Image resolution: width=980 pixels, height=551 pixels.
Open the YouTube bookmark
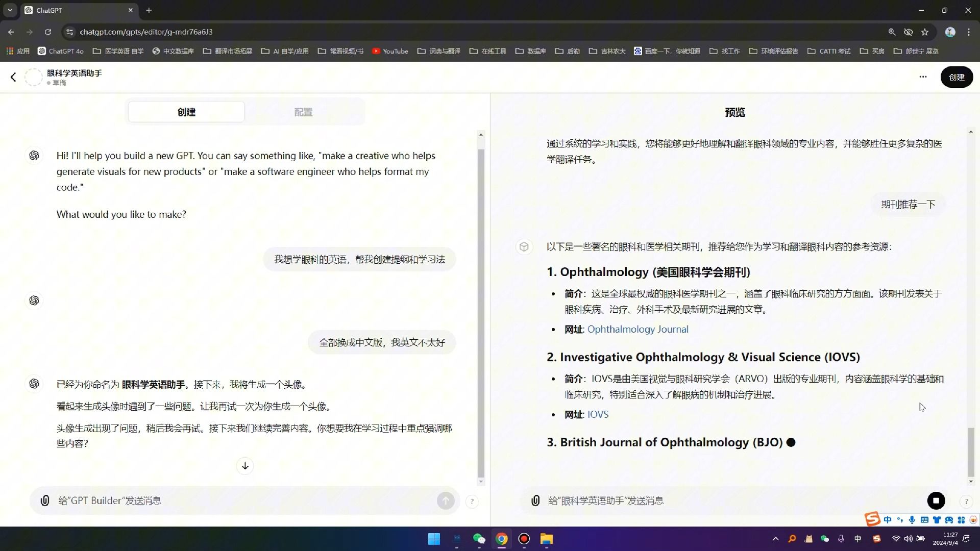click(390, 51)
